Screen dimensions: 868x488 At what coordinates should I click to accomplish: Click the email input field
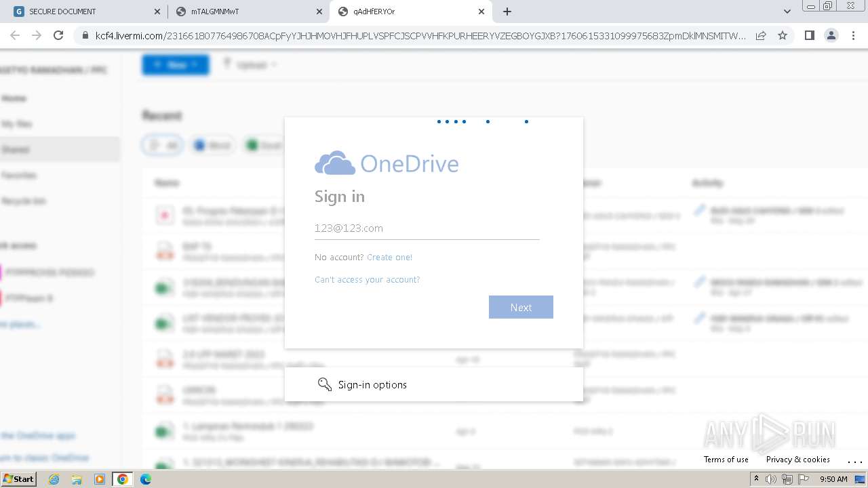(427, 228)
